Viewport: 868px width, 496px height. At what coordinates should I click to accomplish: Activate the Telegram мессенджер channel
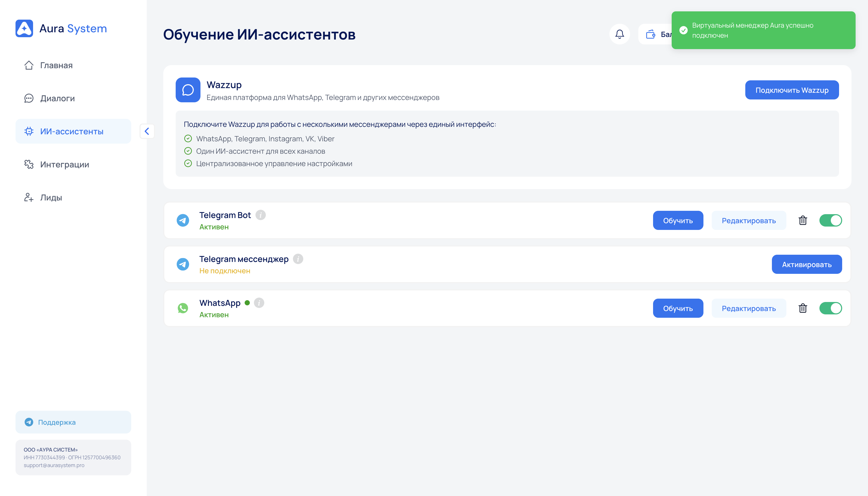806,264
